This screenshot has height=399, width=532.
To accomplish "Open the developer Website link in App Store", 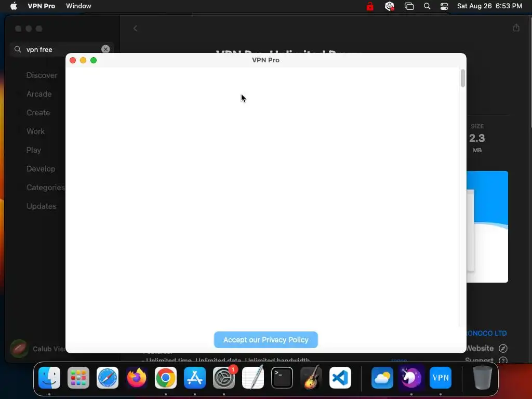I will (480, 348).
